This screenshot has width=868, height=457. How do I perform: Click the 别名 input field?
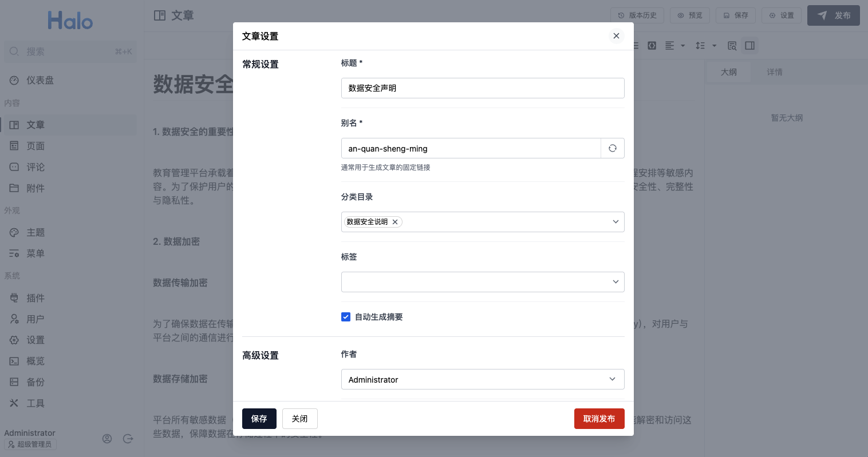click(471, 149)
